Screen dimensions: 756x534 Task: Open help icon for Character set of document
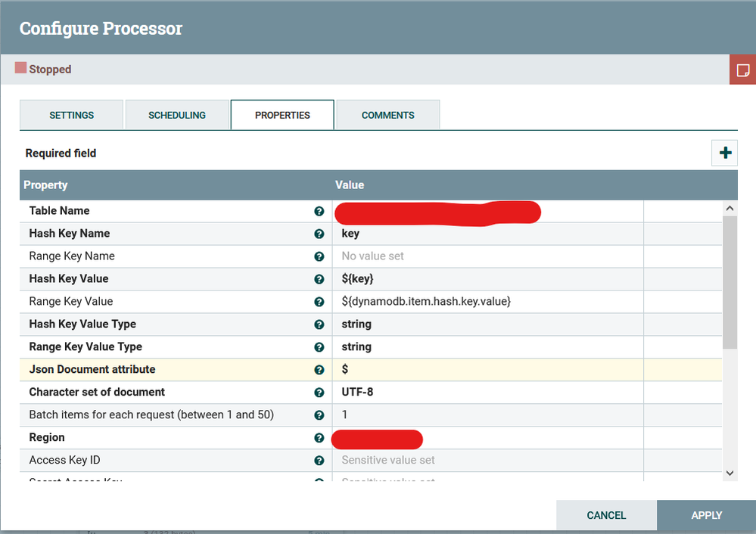pyautogui.click(x=319, y=393)
